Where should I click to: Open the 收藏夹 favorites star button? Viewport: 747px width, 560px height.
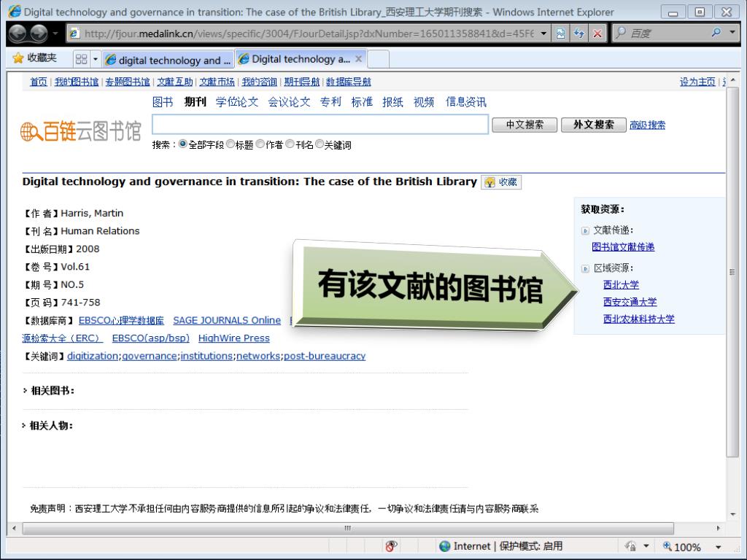point(35,58)
